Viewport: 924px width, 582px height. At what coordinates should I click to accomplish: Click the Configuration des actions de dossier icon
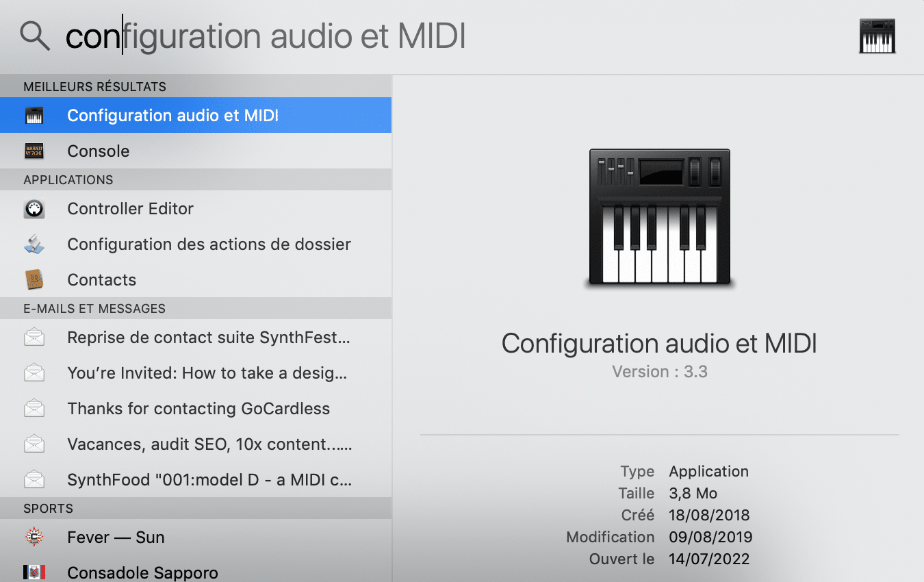click(34, 244)
